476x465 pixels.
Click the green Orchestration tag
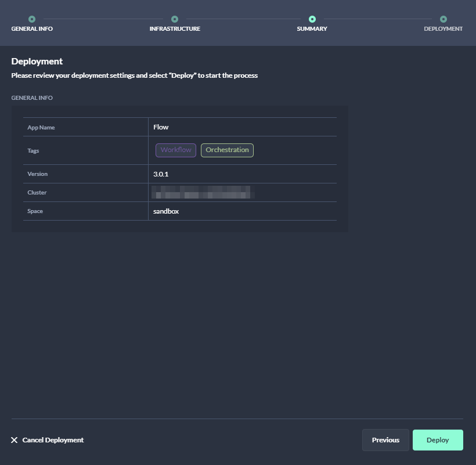coord(227,150)
